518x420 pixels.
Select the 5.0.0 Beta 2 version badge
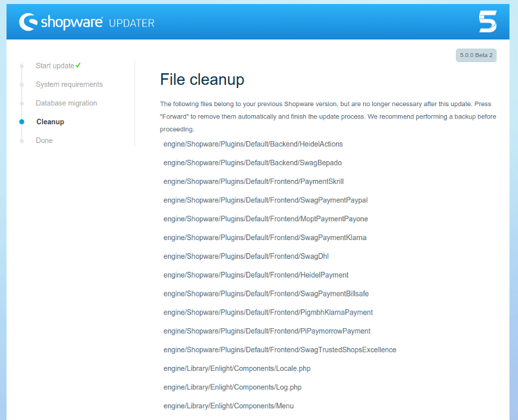[x=475, y=55]
